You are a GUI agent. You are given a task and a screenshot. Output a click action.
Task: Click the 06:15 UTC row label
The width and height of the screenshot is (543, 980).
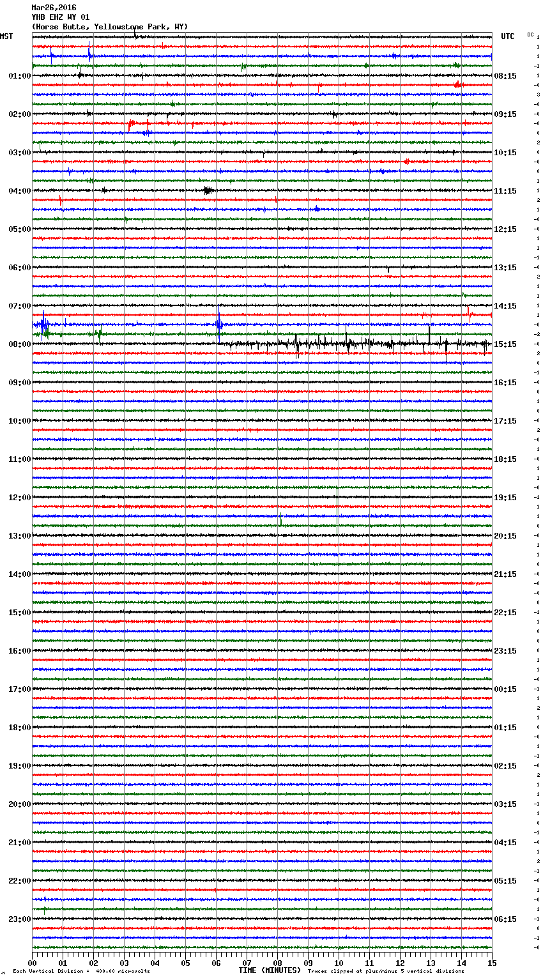coord(505,919)
